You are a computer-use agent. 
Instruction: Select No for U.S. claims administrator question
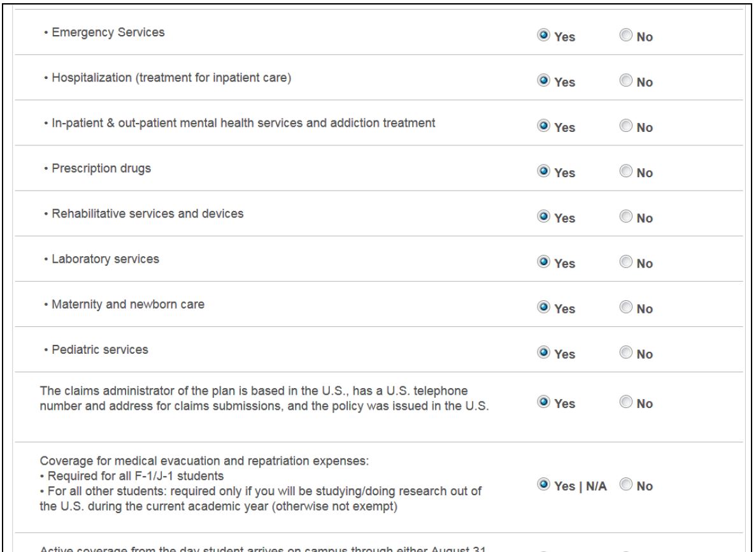[x=626, y=402]
